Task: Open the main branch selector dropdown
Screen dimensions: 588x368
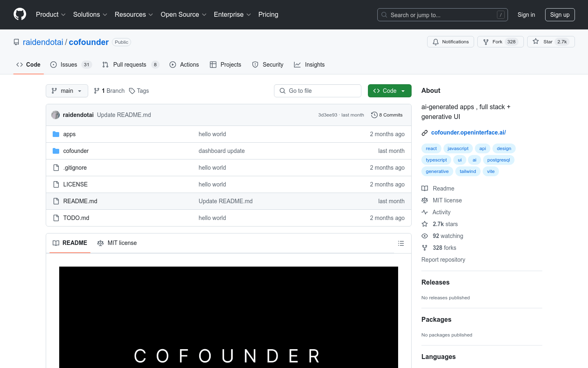Action: pyautogui.click(x=67, y=91)
